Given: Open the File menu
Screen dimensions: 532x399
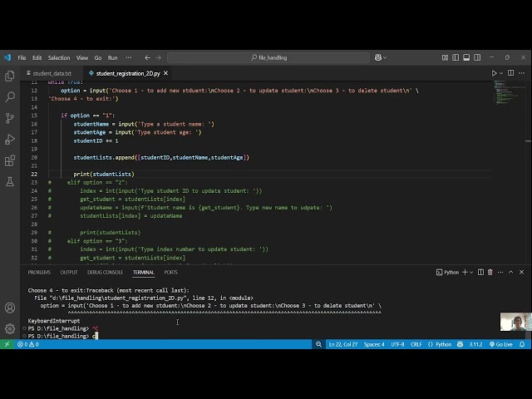Looking at the screenshot, I should click(x=22, y=57).
